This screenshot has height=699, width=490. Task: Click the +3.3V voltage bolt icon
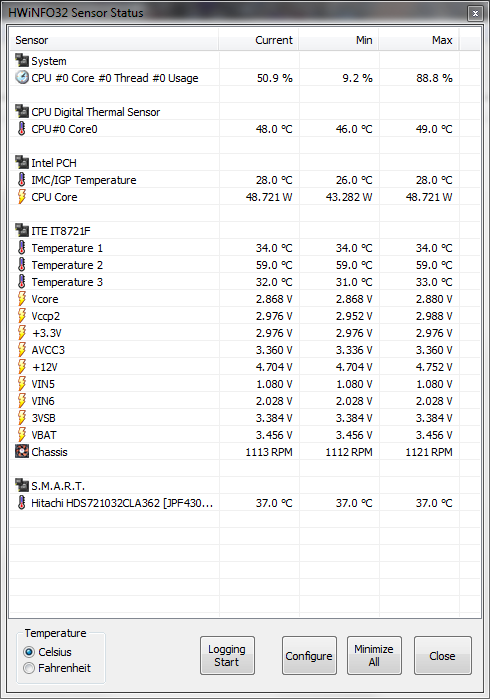21,332
